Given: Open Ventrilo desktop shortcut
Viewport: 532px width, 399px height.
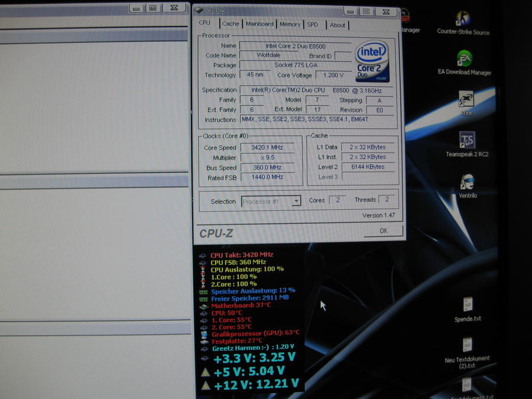Looking at the screenshot, I should tap(468, 186).
